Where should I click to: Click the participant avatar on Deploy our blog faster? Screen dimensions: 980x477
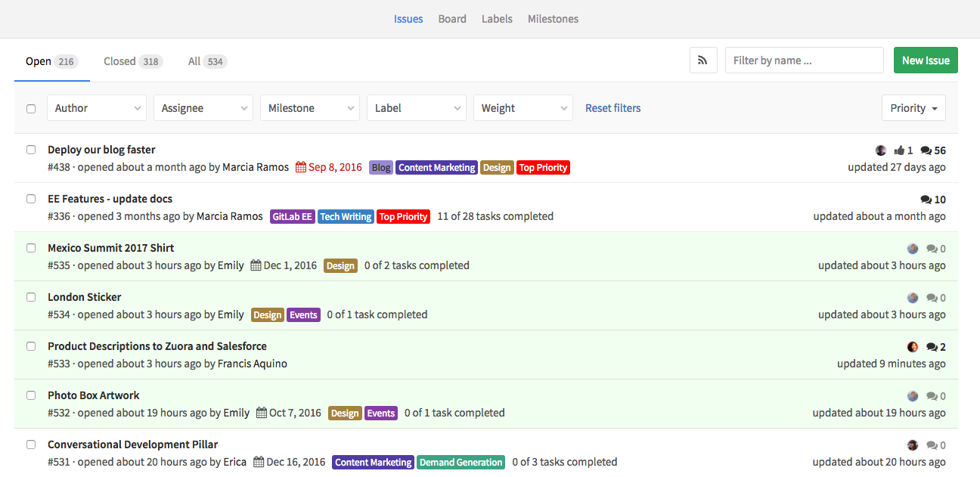[x=881, y=150]
